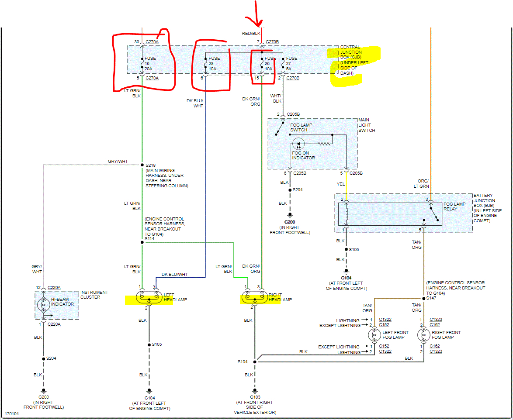
Task: Click the bold G104 ground label below S105
Action: (346, 278)
